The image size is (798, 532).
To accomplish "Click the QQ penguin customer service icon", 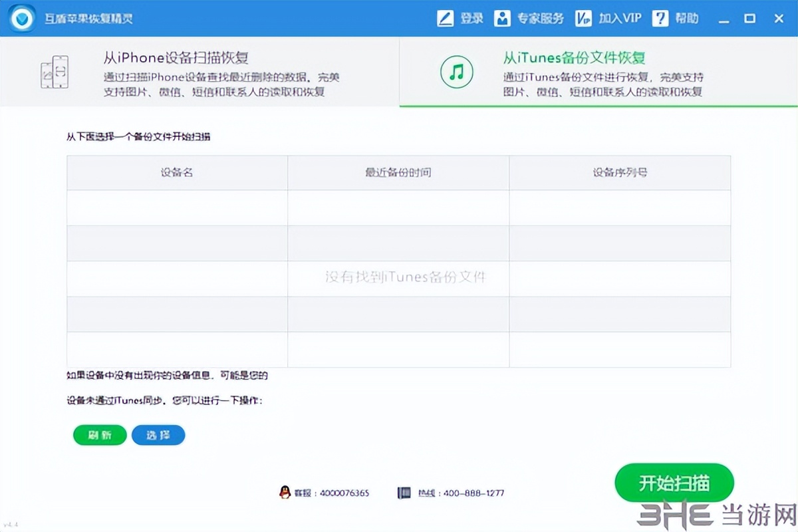I will [285, 493].
